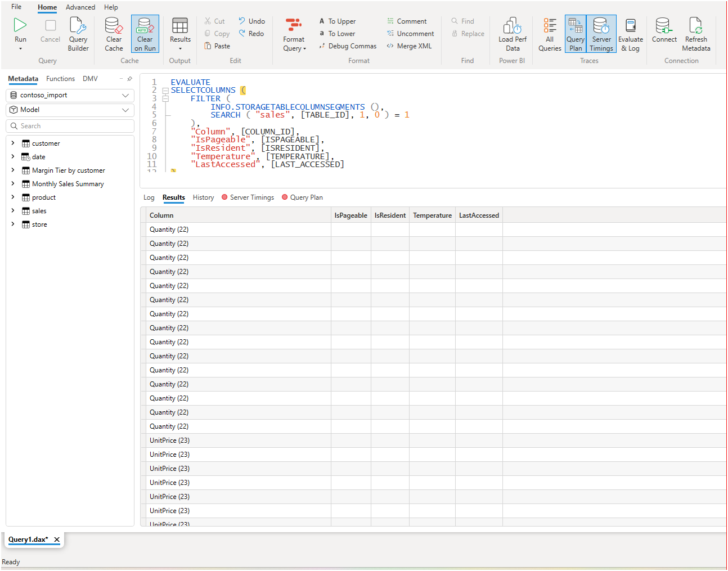Select the Monthly Sales Summary table
The height and width of the screenshot is (571, 728).
(68, 184)
